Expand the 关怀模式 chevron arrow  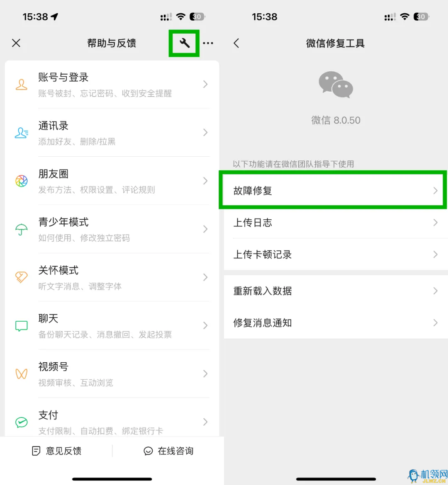[205, 277]
